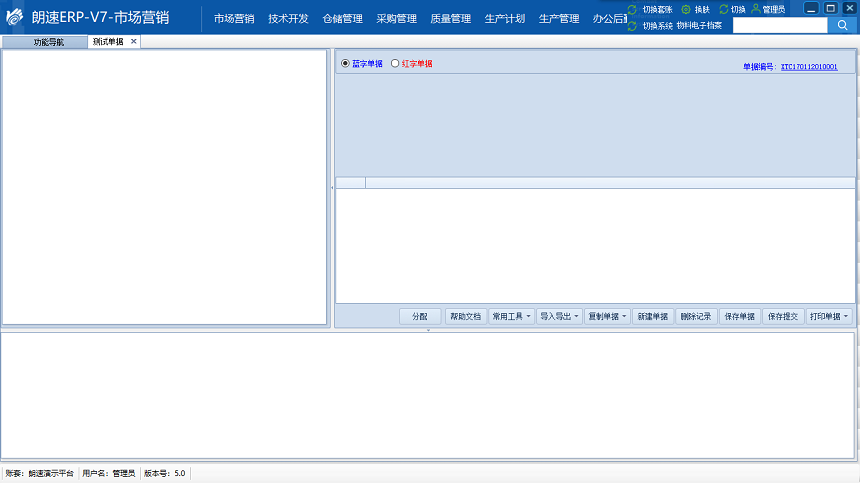Open document number XTC170112010001 link

coord(809,67)
